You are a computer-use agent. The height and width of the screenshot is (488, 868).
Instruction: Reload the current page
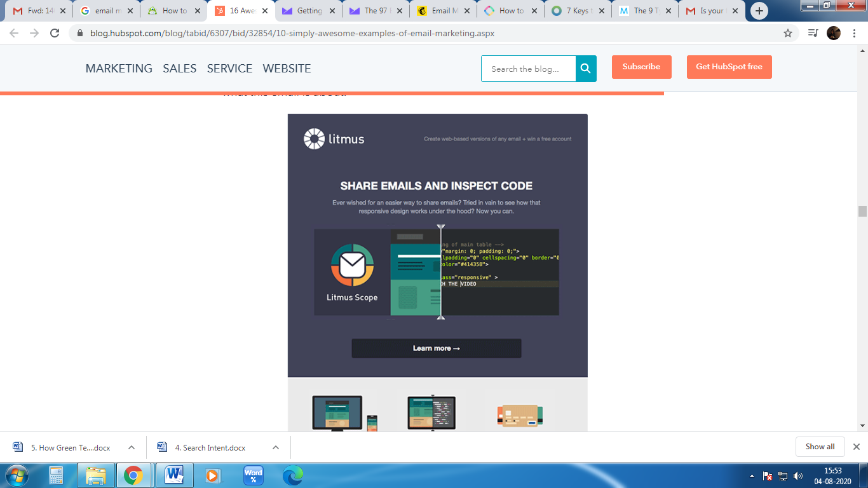[55, 33]
